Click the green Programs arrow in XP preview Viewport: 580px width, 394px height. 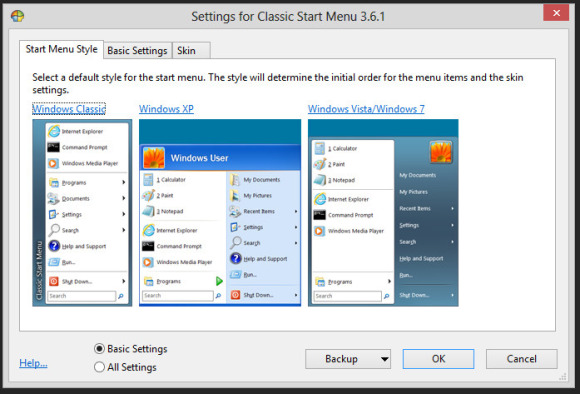(219, 281)
